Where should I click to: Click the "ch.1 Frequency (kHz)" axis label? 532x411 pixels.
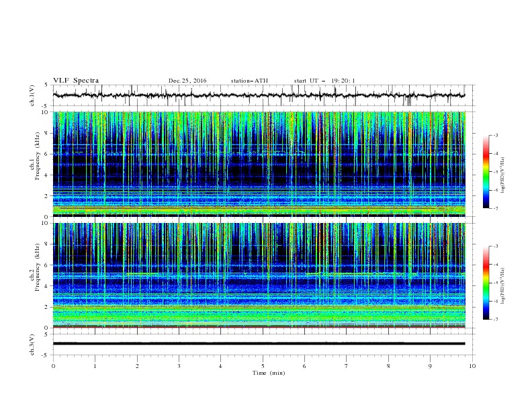pyautogui.click(x=35, y=154)
